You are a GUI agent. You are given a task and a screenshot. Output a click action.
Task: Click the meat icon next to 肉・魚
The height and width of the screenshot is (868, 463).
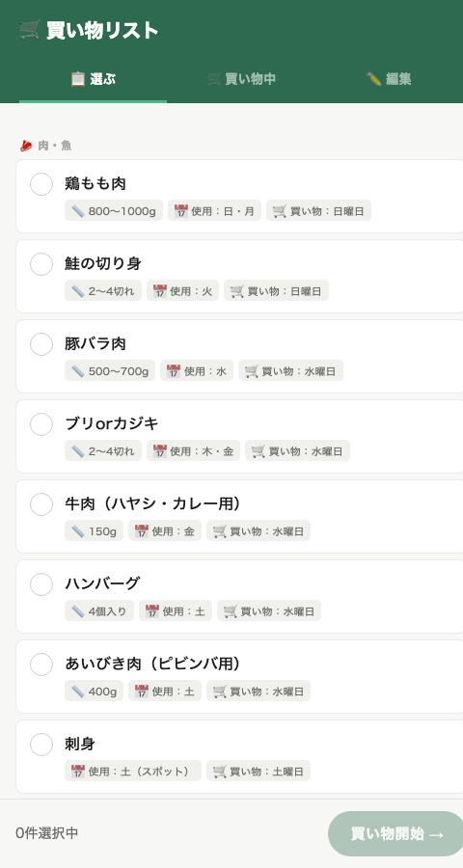pos(26,146)
